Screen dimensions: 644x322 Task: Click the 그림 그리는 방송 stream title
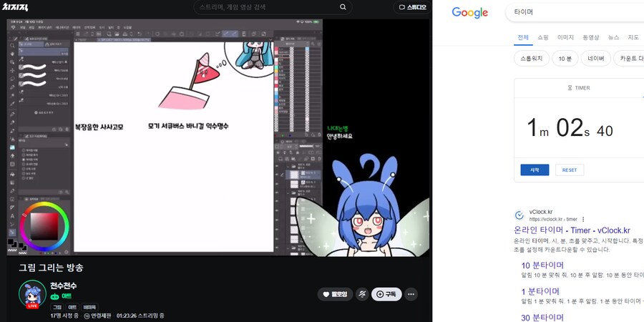click(51, 268)
